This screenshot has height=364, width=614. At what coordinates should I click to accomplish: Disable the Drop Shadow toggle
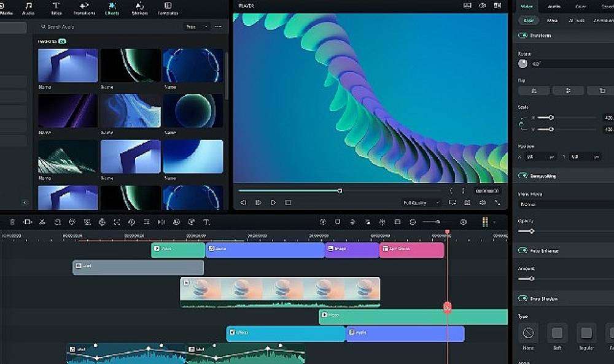(523, 299)
